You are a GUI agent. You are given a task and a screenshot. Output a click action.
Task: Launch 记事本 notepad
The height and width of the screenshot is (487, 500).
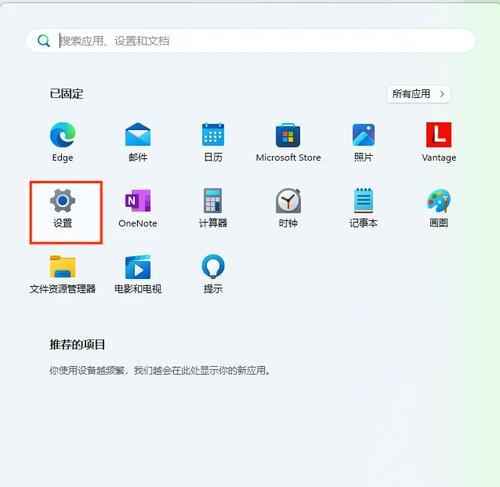click(x=363, y=208)
